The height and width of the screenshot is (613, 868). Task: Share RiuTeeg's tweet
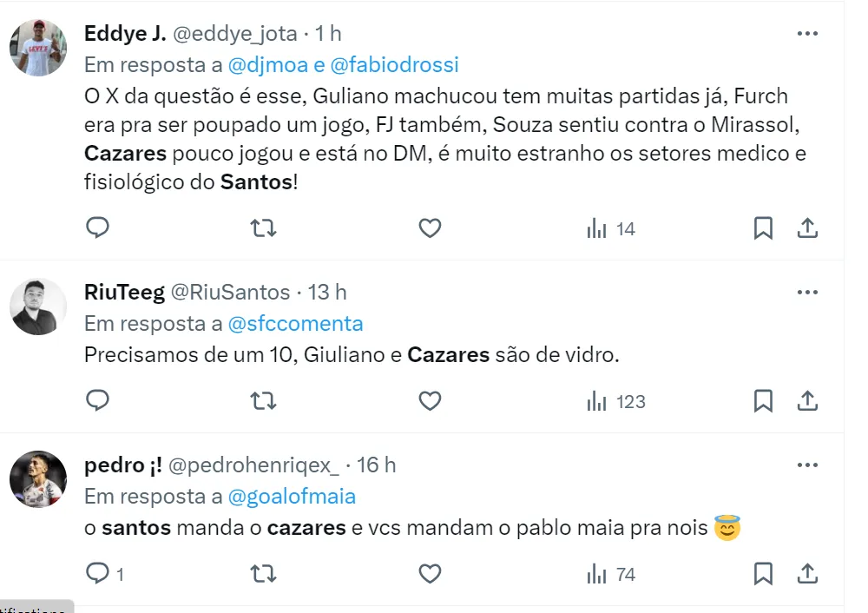807,400
